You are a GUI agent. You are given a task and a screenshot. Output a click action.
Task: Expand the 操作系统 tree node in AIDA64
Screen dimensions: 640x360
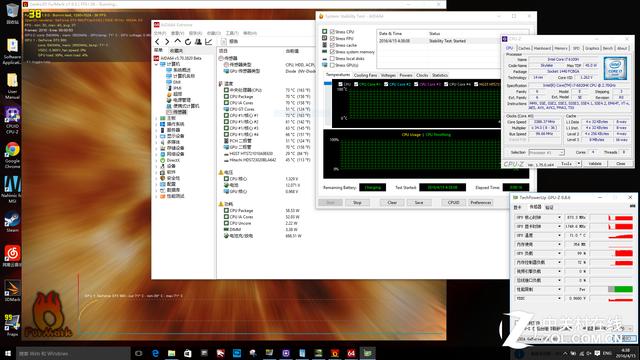pos(156,124)
